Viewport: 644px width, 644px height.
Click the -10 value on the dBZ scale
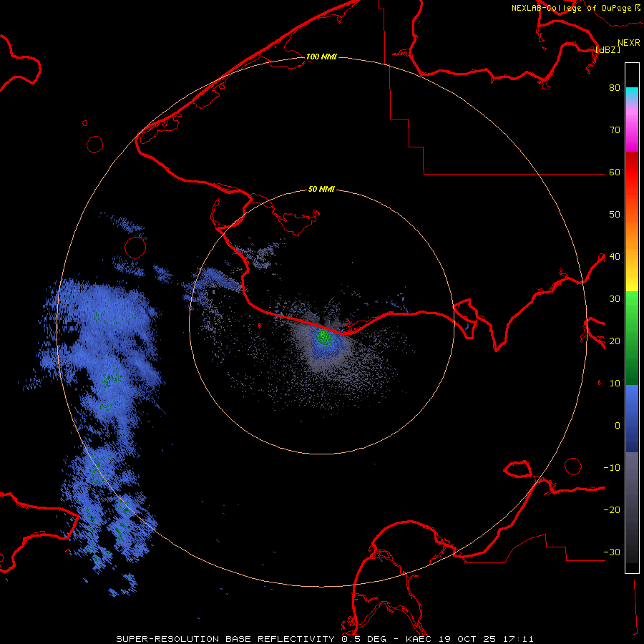pos(612,468)
